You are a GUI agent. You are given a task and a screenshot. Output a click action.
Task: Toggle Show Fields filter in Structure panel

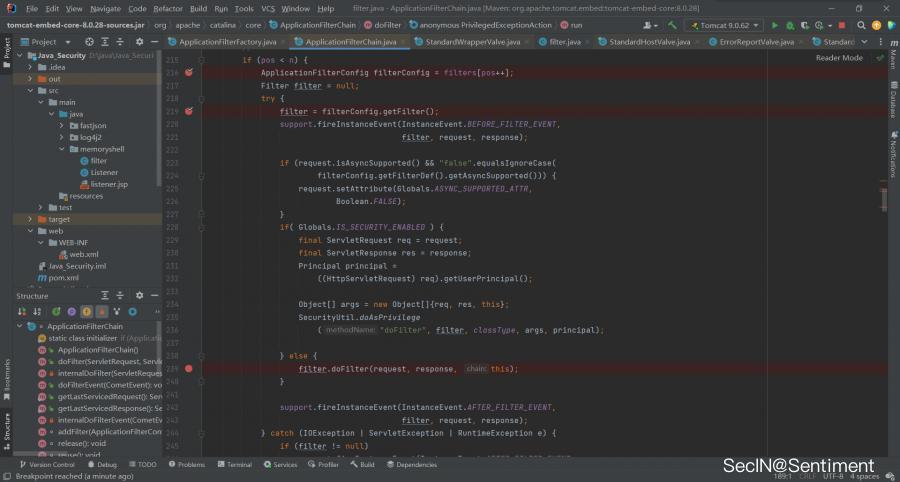(x=86, y=311)
